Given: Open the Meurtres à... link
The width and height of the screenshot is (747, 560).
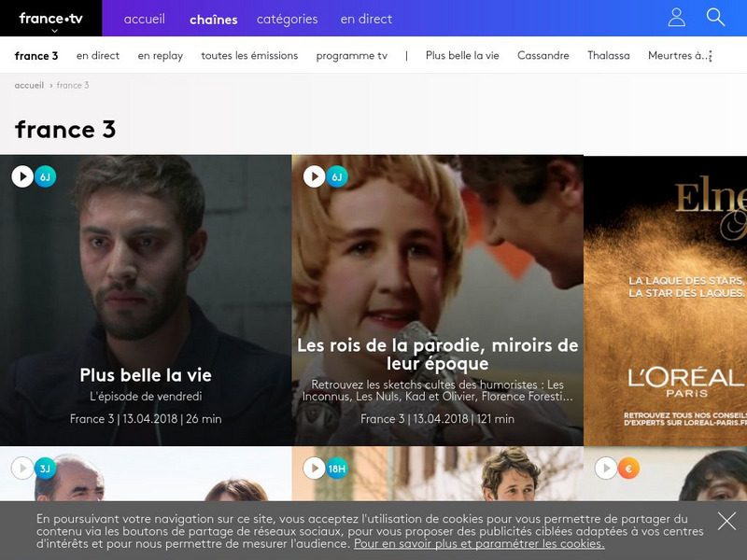Looking at the screenshot, I should (x=677, y=56).
